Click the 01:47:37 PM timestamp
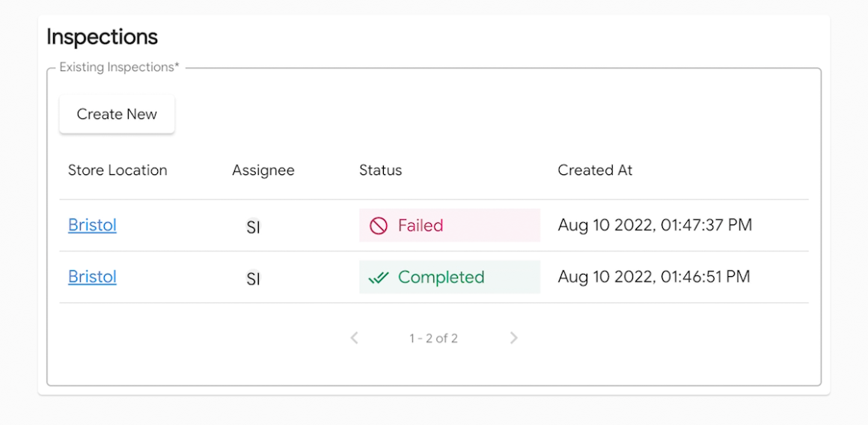Screen dimensions: 868x425 coord(655,225)
